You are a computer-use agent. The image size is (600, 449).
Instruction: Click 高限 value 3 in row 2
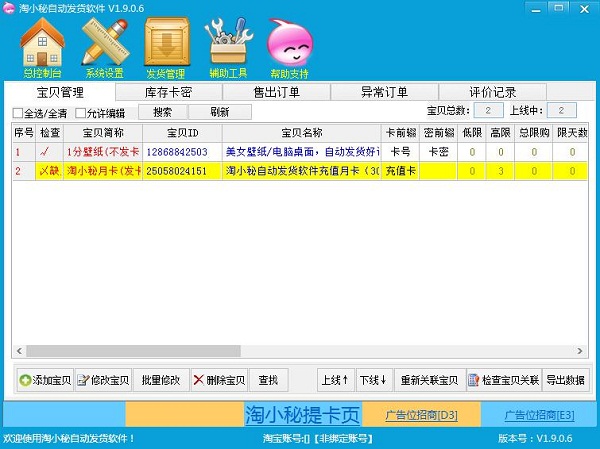[501, 171]
